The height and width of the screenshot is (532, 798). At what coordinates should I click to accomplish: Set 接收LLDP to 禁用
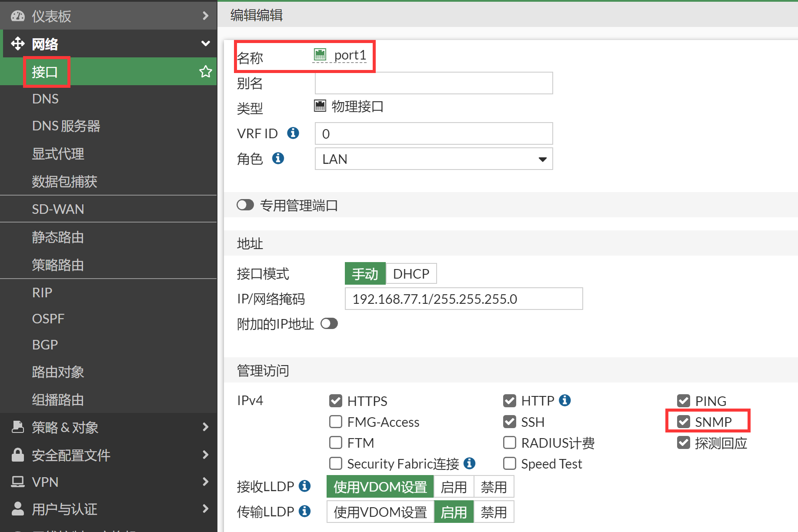494,487
